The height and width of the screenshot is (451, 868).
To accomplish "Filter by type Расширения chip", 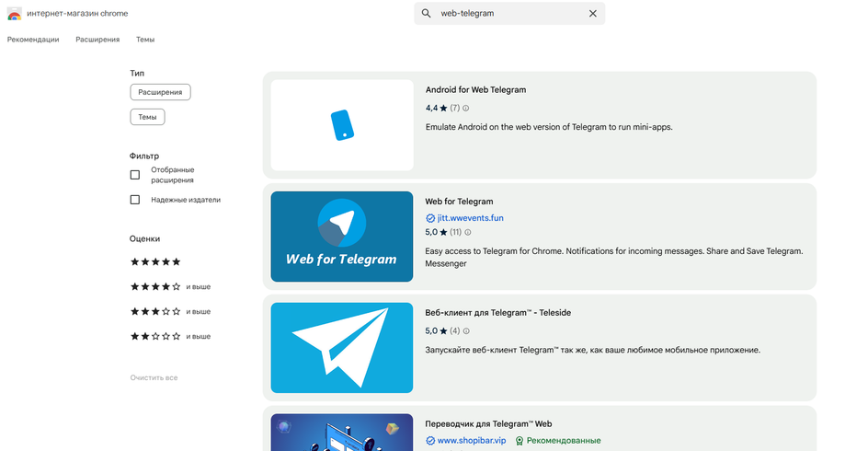I will pos(161,92).
